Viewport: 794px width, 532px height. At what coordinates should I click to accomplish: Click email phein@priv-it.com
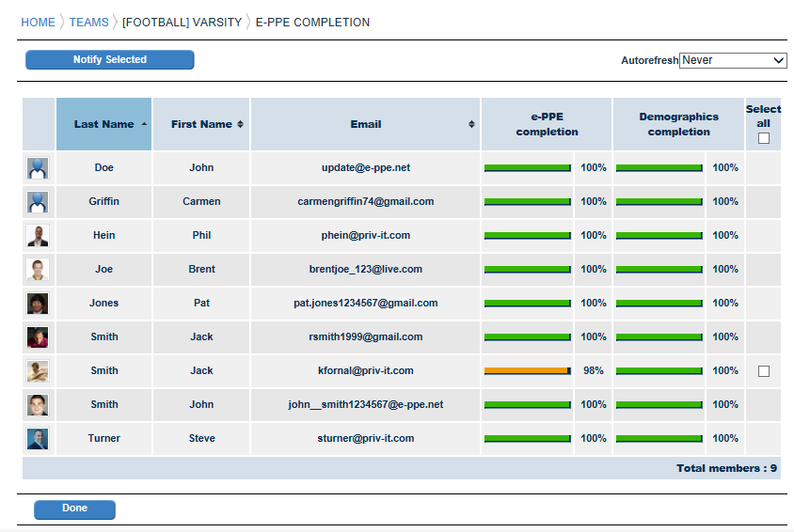pos(366,235)
